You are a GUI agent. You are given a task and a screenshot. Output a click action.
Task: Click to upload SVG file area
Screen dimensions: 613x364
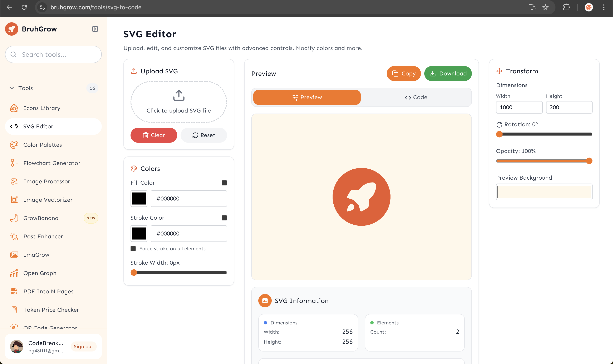pos(179,102)
